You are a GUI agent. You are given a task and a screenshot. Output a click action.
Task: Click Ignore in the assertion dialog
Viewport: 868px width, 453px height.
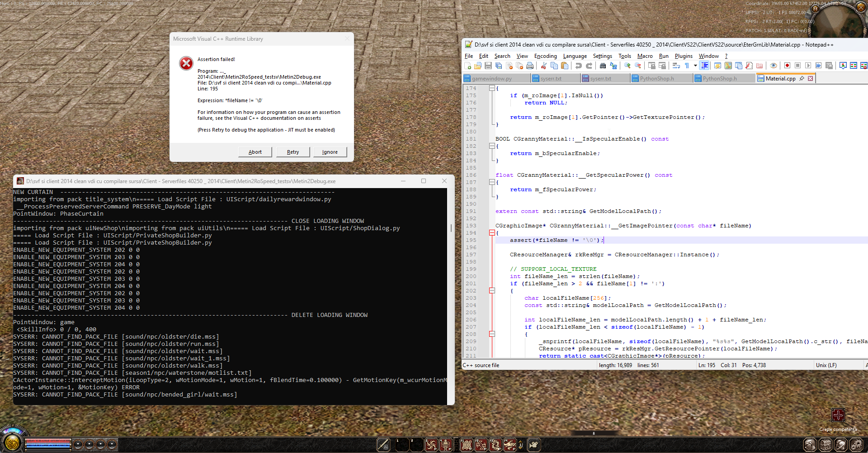pos(330,152)
